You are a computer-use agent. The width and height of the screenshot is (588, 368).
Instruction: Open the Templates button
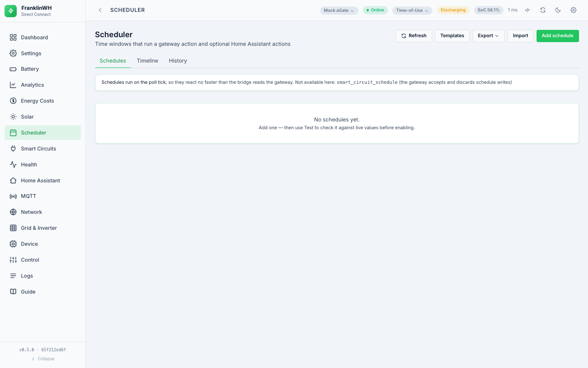452,36
